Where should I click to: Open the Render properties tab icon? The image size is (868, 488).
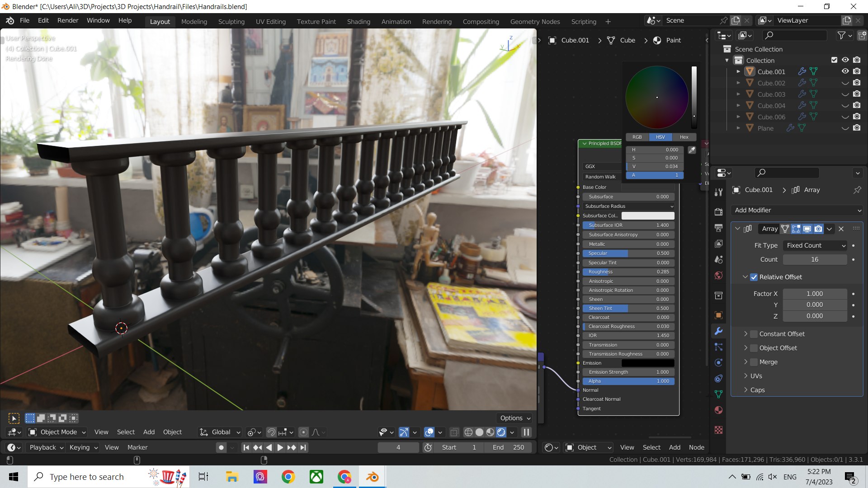(718, 212)
